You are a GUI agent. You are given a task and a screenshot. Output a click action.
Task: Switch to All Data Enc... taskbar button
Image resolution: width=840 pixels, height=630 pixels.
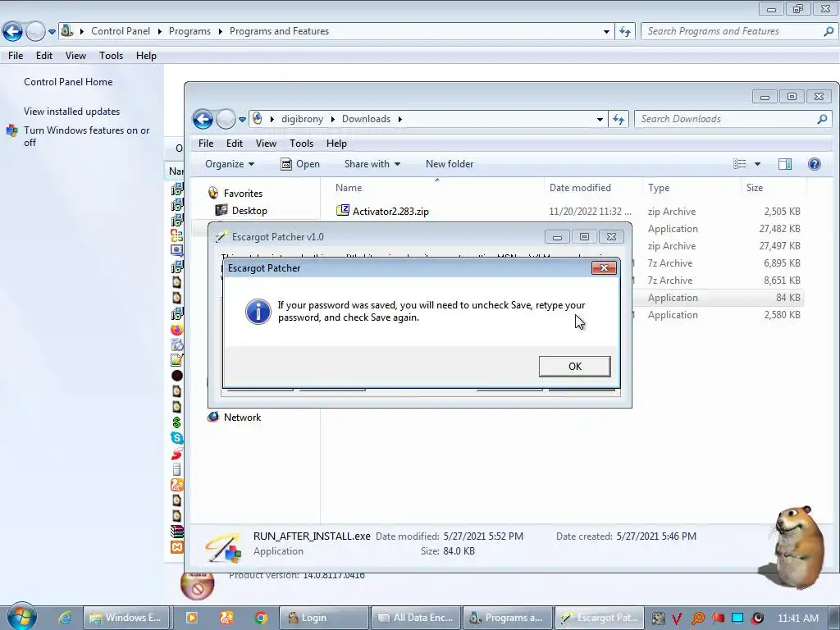(x=415, y=618)
